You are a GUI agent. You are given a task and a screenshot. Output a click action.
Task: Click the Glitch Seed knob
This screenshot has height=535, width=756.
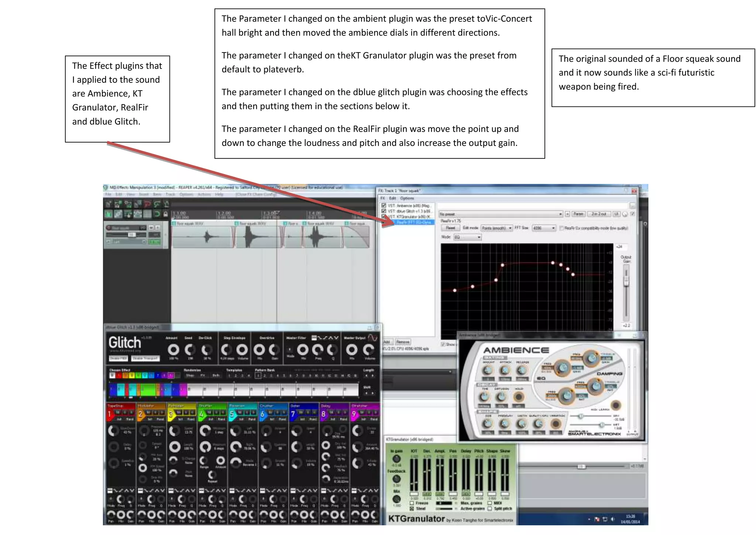pyautogui.click(x=190, y=349)
